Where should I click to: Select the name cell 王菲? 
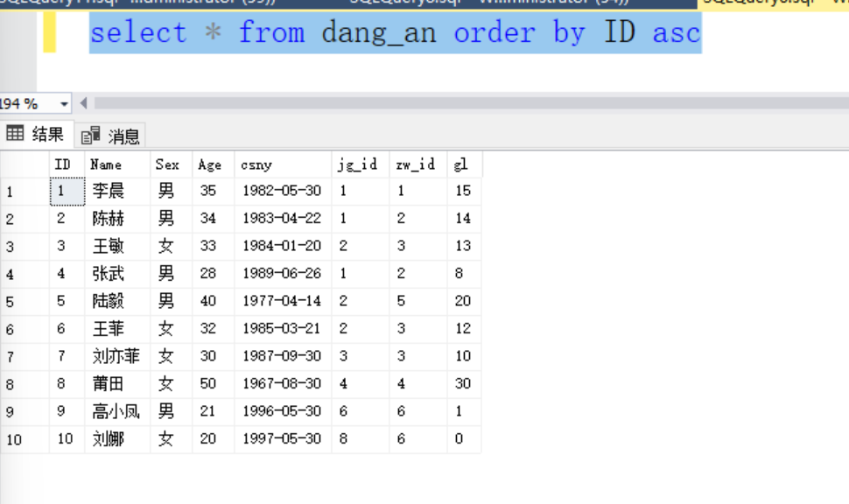click(117, 329)
